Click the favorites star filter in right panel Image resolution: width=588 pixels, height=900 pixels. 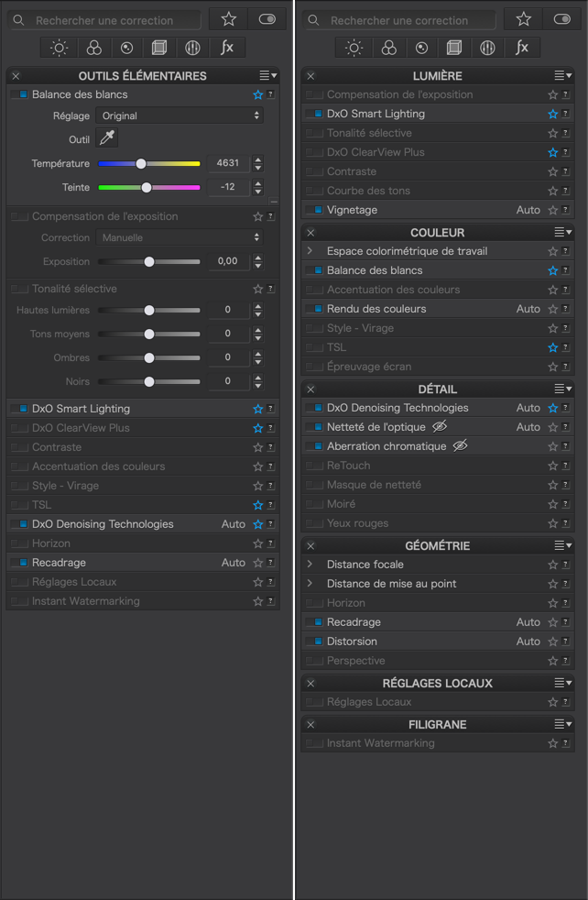(524, 19)
